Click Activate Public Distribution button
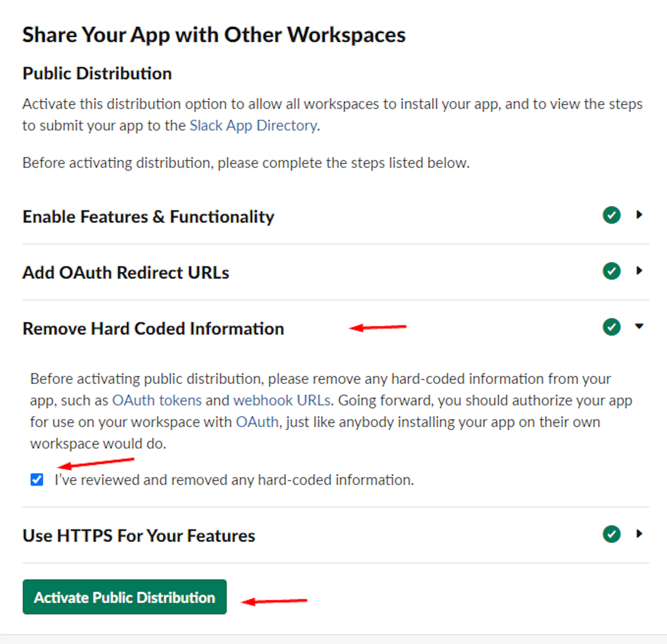The image size is (667, 644). coord(124,597)
